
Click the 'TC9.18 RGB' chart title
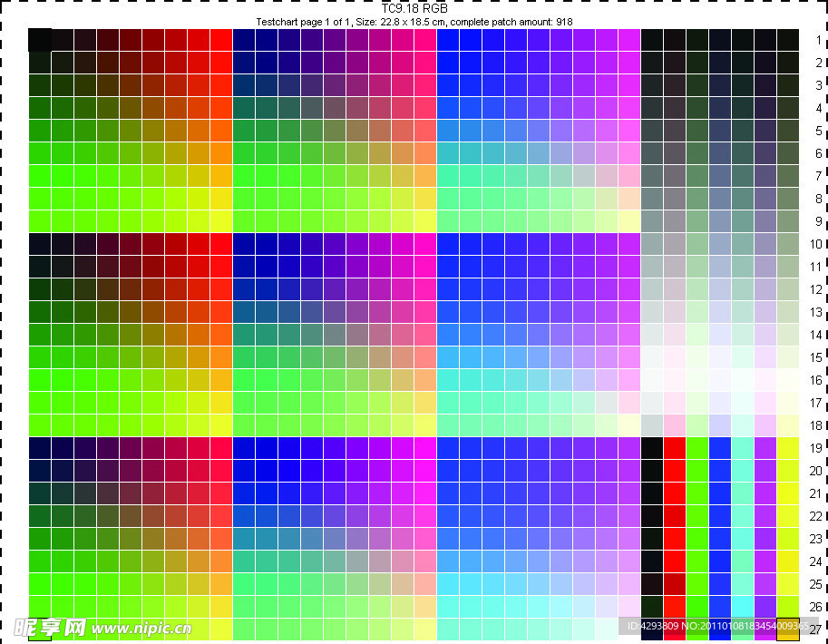point(414,8)
